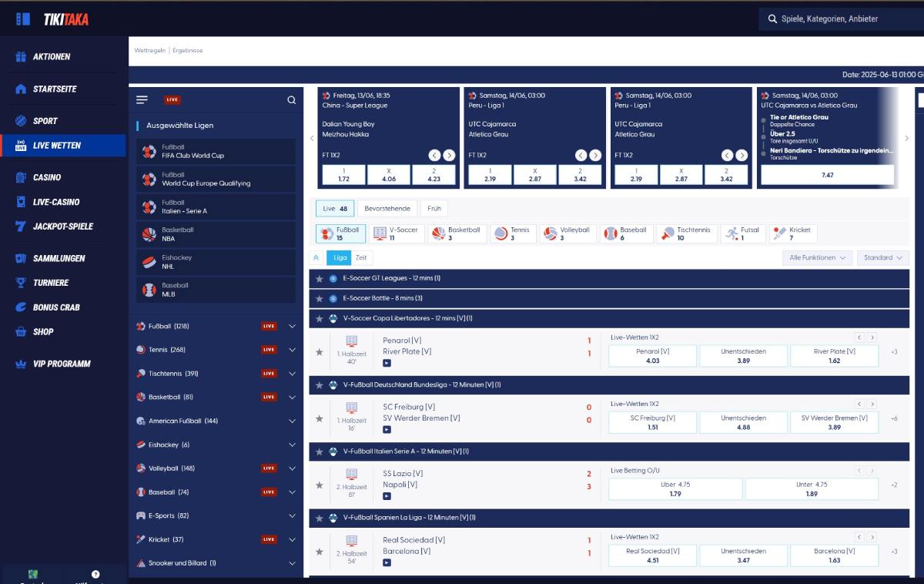Open match statistics icon for SC Freiburg
Image resolution: width=924 pixels, height=584 pixels.
pos(352,407)
